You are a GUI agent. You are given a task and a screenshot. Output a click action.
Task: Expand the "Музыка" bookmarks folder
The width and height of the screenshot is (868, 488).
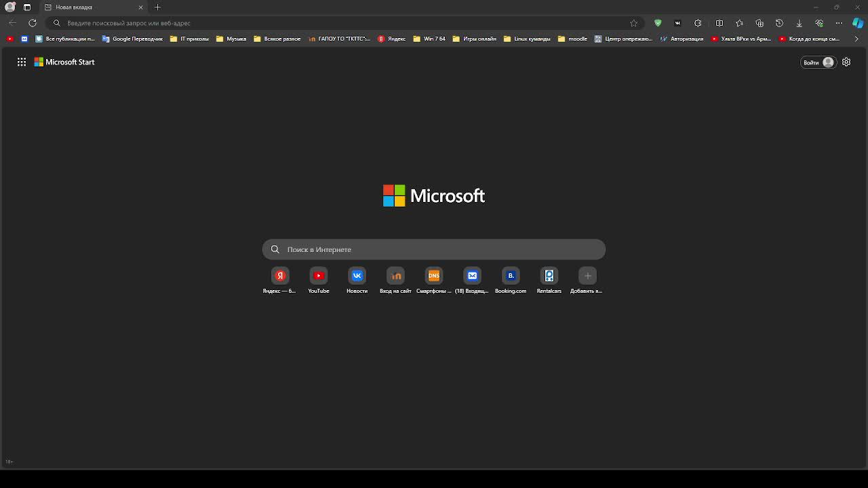231,39
